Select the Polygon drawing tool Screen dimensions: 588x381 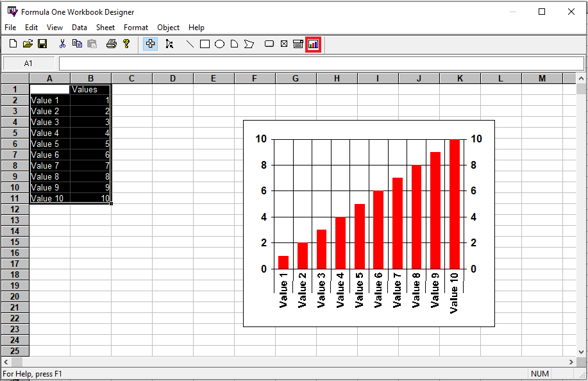(249, 44)
